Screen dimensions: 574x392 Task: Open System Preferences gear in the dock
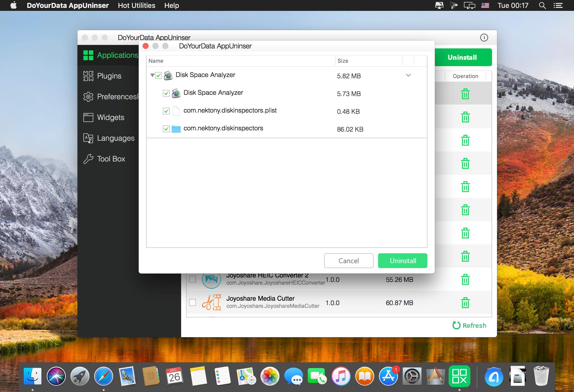[x=412, y=376]
